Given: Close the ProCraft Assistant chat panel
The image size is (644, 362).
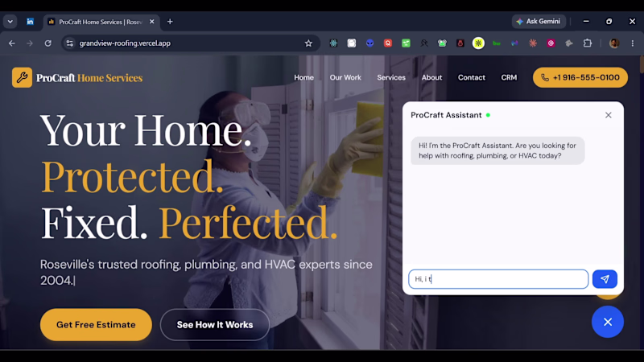Looking at the screenshot, I should click(609, 115).
